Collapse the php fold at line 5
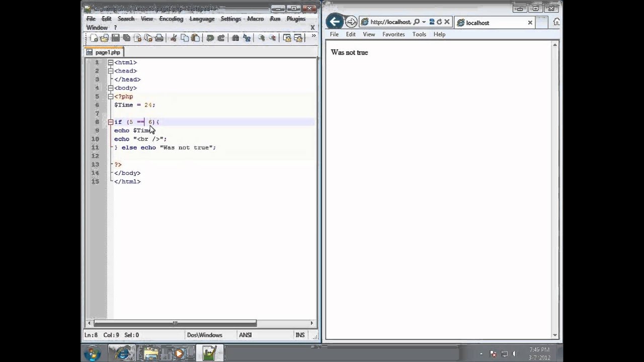644x362 pixels. pyautogui.click(x=110, y=97)
